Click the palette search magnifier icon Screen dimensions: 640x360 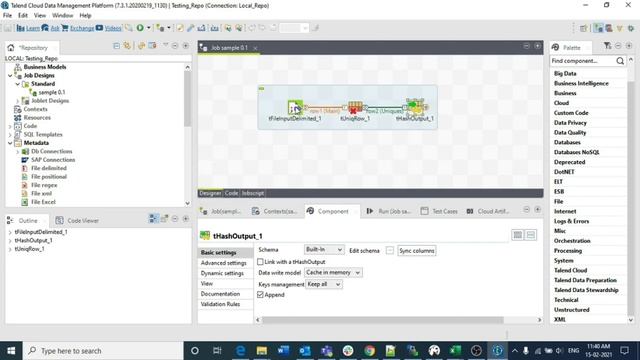(620, 61)
